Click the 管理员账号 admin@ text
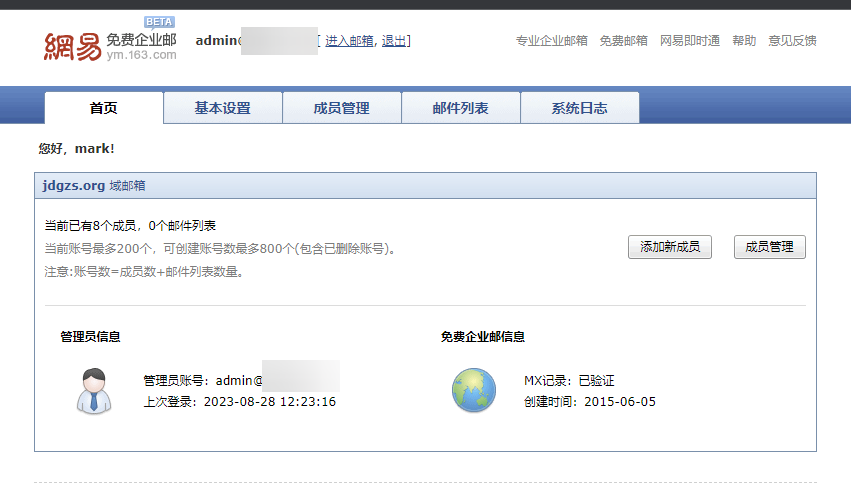This screenshot has width=851, height=486. 203,381
